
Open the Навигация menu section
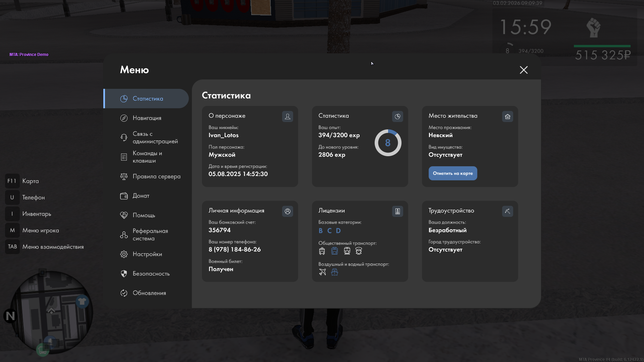click(x=147, y=118)
